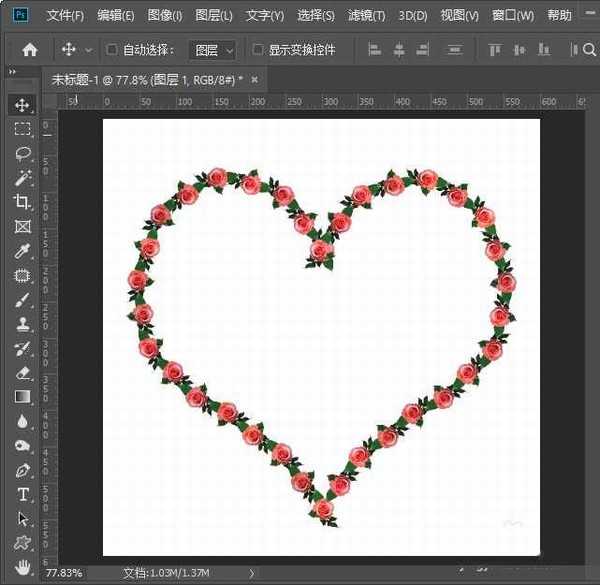
Task: Select the Lasso tool
Action: pyautogui.click(x=22, y=153)
